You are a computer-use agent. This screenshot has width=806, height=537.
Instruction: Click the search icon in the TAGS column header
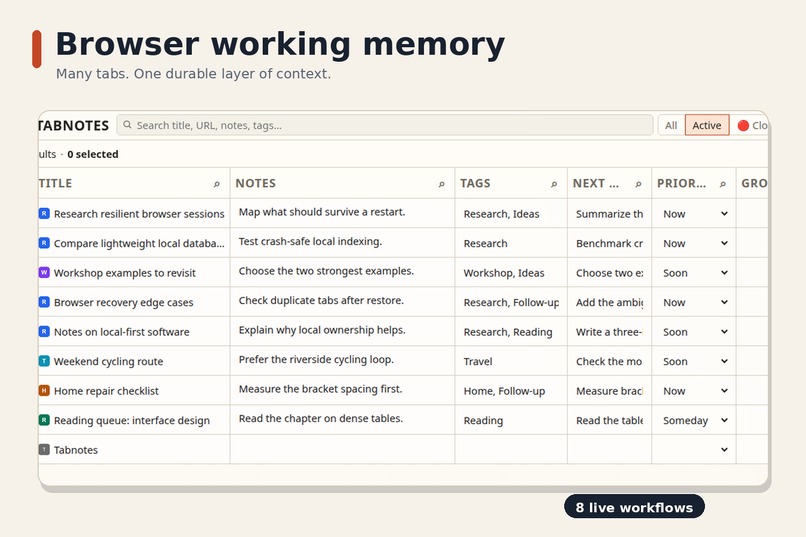(554, 184)
